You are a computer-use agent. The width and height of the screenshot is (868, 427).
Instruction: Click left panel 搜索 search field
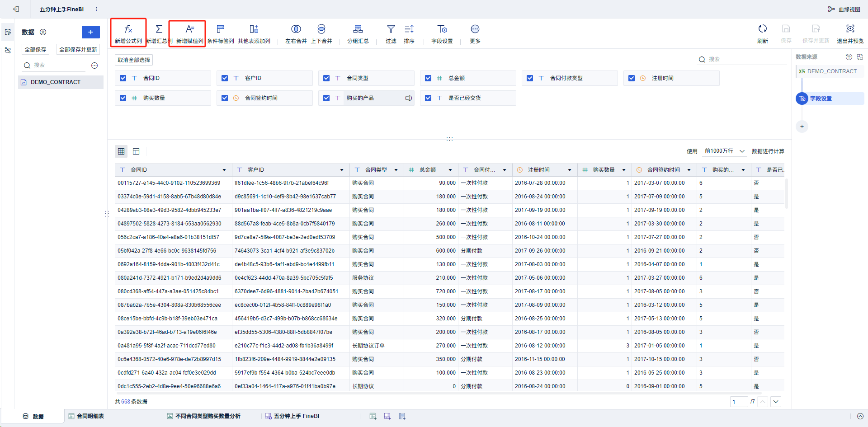(54, 66)
